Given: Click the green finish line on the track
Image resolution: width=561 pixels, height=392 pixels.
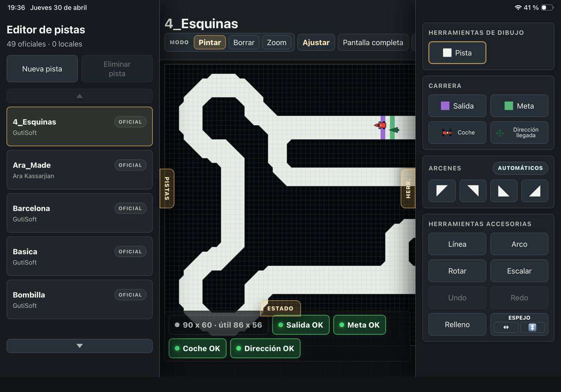Looking at the screenshot, I should tap(392, 128).
